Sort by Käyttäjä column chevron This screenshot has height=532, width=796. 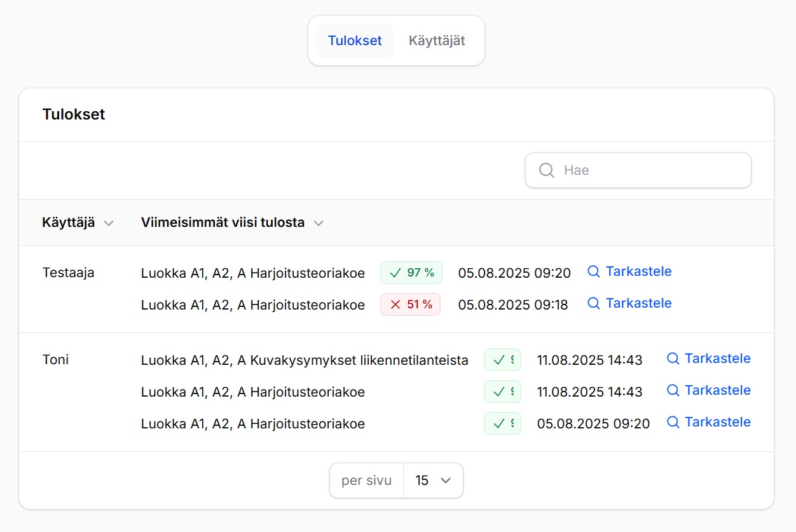pos(109,223)
